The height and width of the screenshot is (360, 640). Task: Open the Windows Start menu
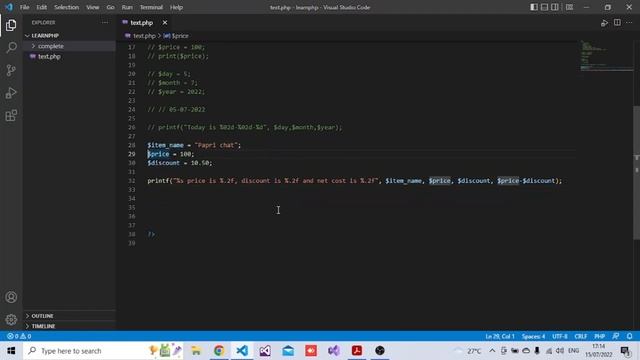pyautogui.click(x=11, y=351)
